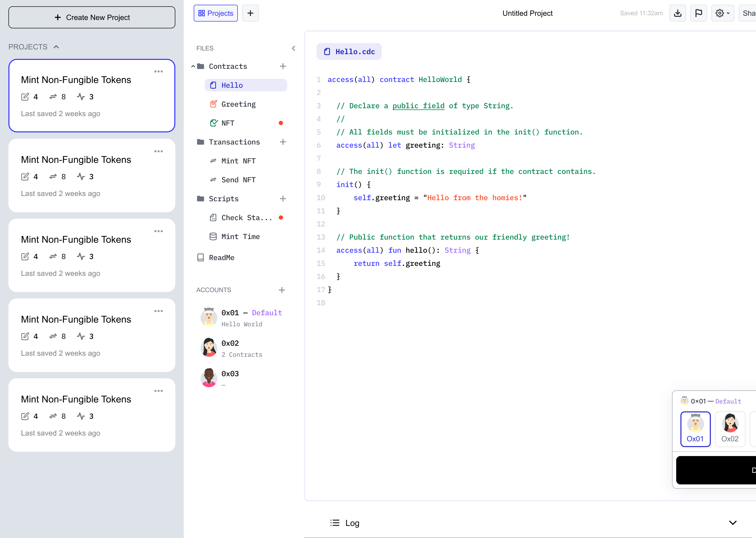Switch to the Hello.cdc tab
The image size is (756, 538).
coord(349,51)
